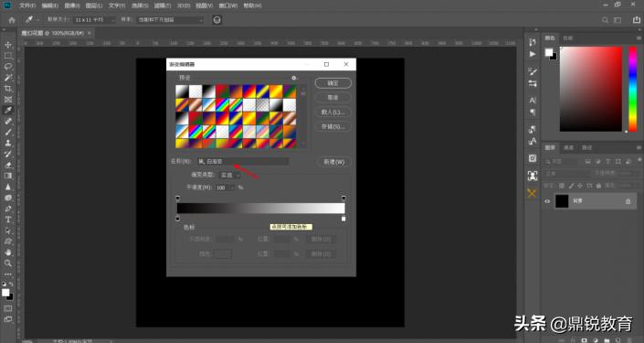Toggle the show sampling ring option
This screenshot has height=343, width=644.
(x=216, y=20)
